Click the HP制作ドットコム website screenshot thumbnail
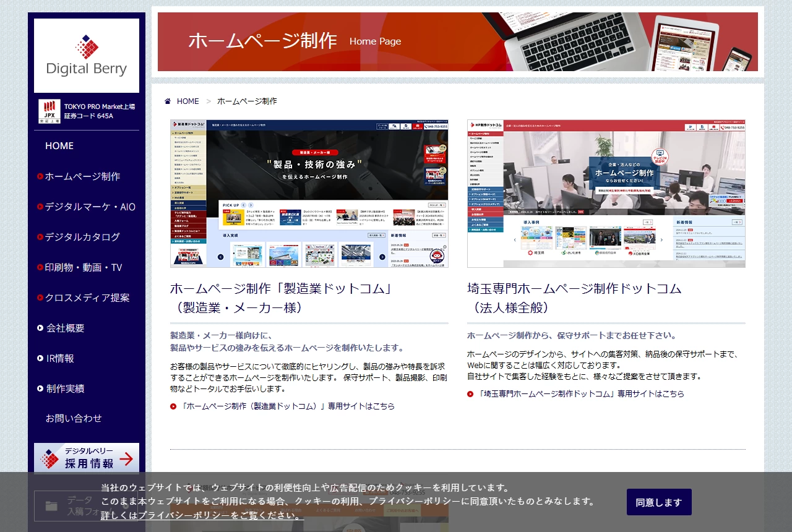 coord(606,194)
